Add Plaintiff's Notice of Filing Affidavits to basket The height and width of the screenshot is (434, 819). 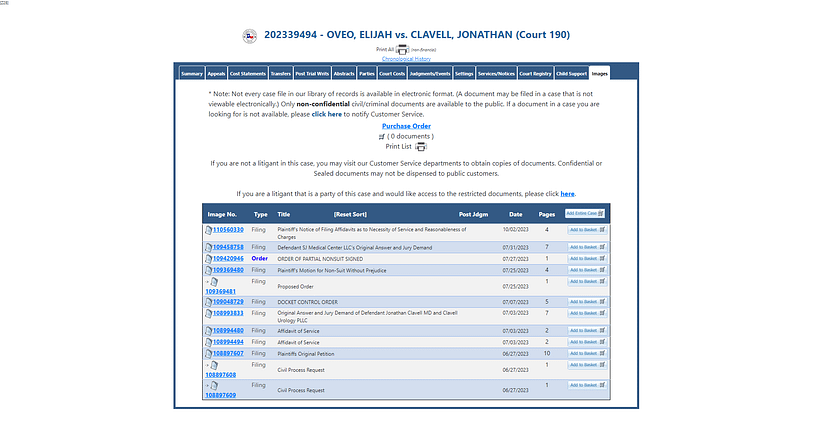pos(587,230)
